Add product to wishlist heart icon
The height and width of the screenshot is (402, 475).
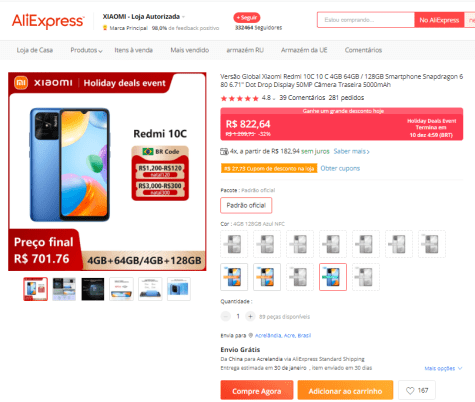click(x=410, y=390)
